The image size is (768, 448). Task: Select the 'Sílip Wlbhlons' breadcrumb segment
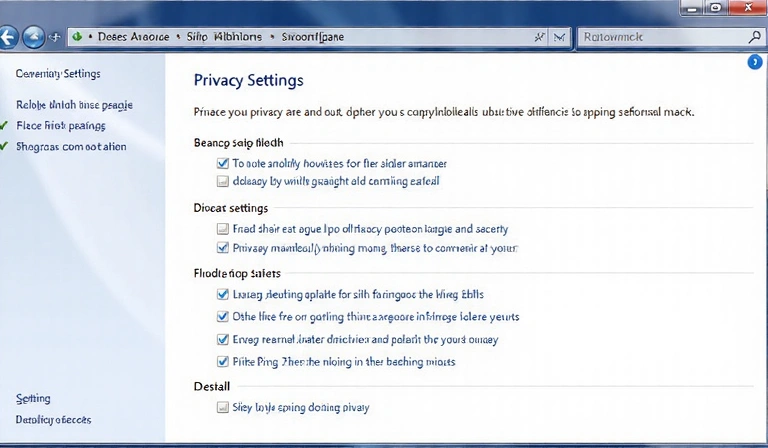[x=224, y=37]
